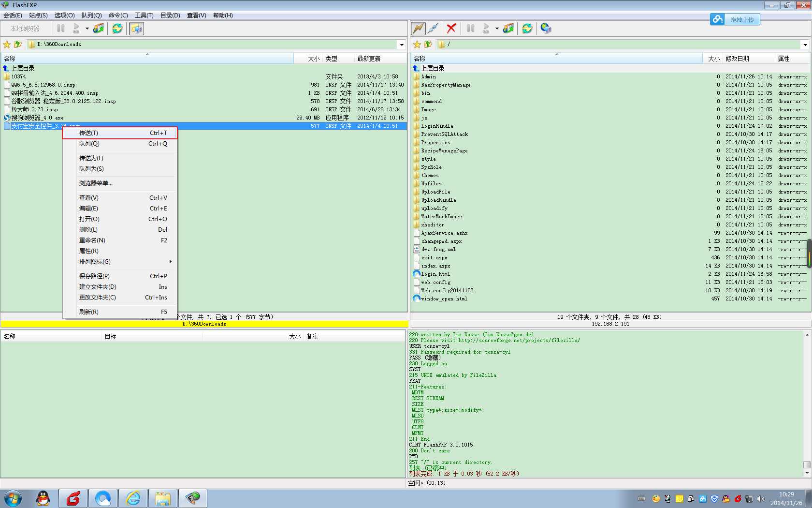Click the 拖拽上传 upload button

(735, 19)
